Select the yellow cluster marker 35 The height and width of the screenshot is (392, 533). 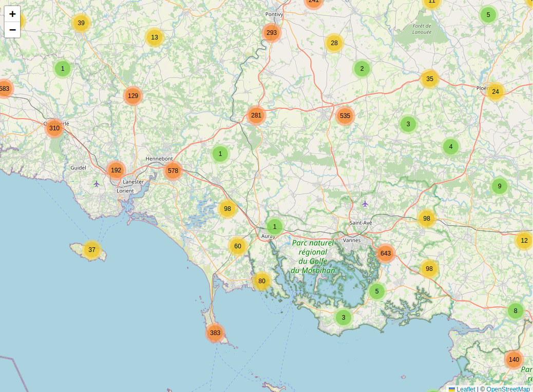tap(430, 79)
